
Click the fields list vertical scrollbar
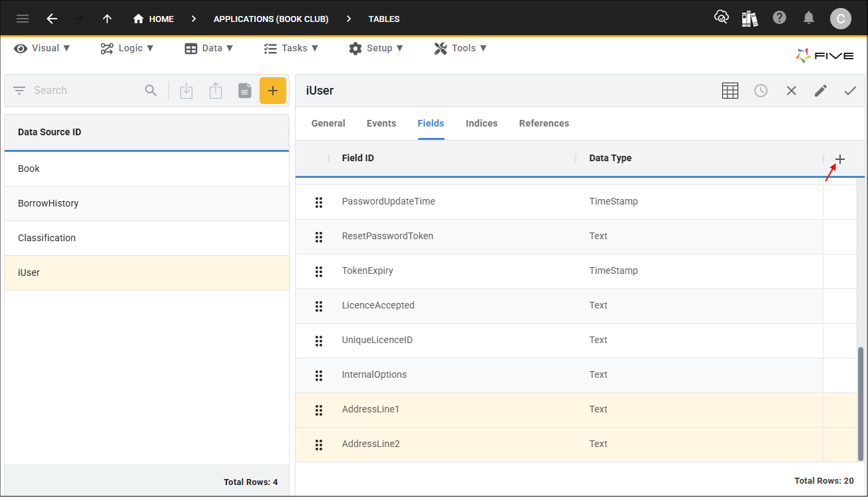pyautogui.click(x=861, y=404)
